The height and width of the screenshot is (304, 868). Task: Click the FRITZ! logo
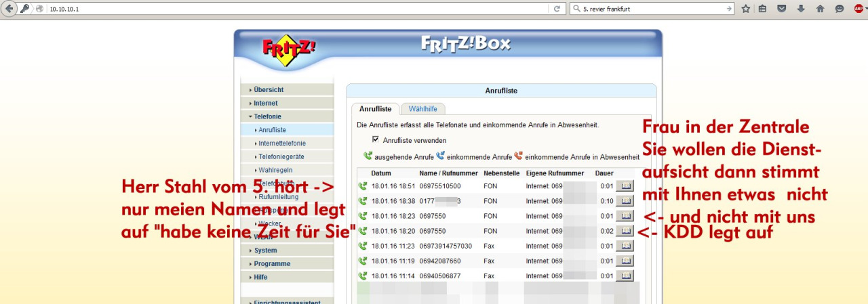(289, 49)
